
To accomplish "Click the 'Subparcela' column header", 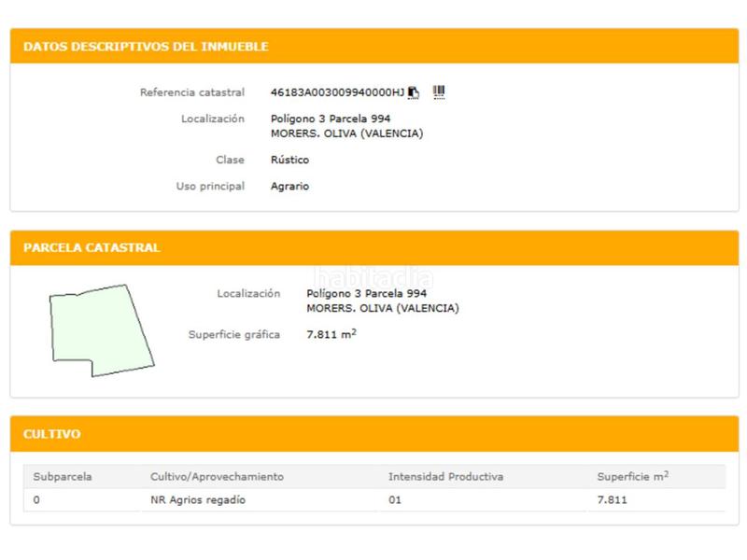I will (x=63, y=477).
